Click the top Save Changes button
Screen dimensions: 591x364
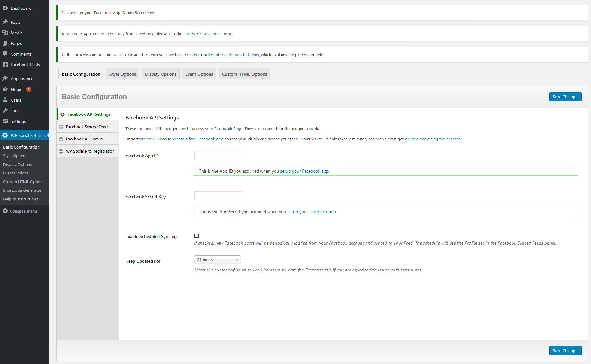pos(565,97)
